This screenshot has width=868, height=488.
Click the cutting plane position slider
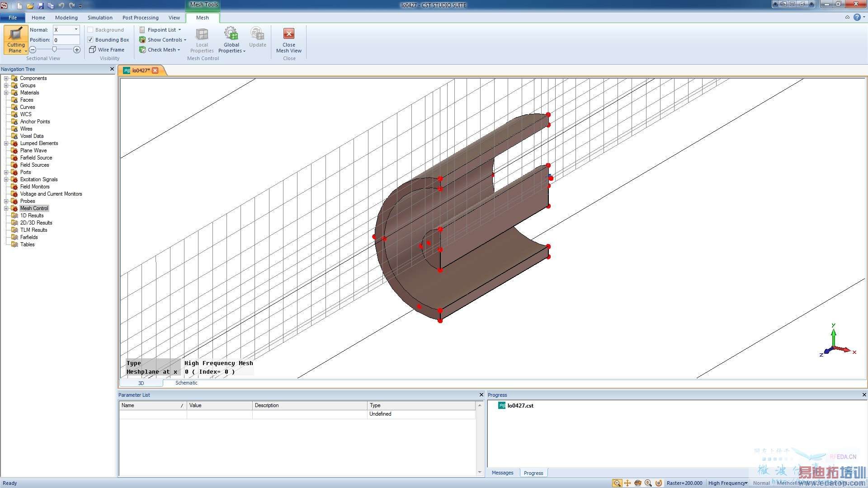(x=55, y=50)
